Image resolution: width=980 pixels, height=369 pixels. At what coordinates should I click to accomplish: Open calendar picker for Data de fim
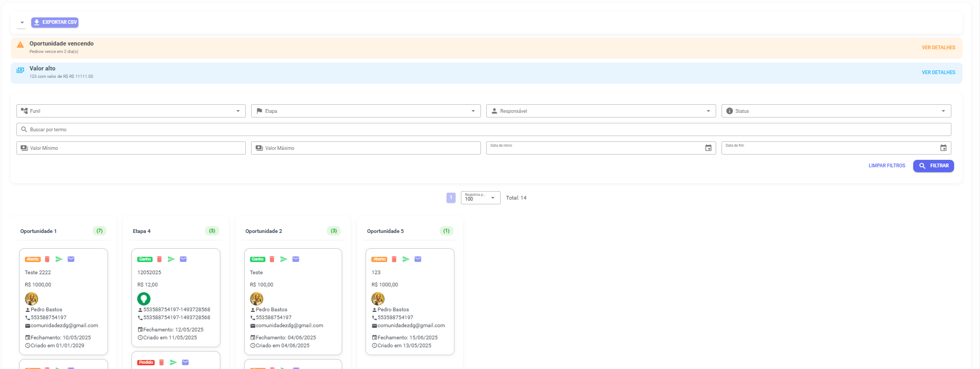(943, 148)
